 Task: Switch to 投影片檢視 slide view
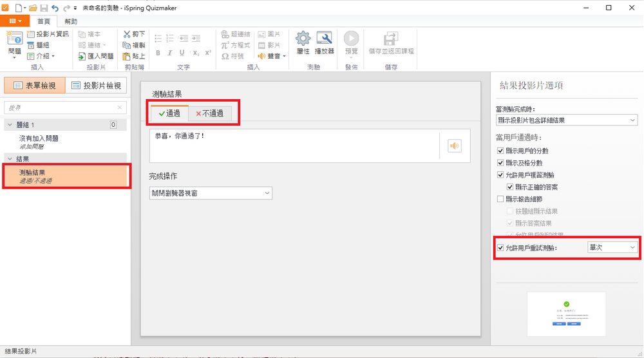coord(97,86)
